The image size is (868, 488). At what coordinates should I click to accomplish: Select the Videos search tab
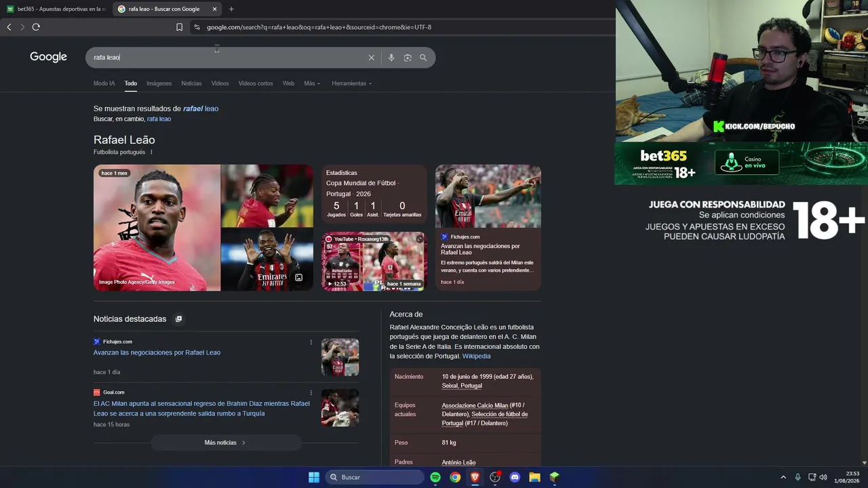[x=220, y=83]
